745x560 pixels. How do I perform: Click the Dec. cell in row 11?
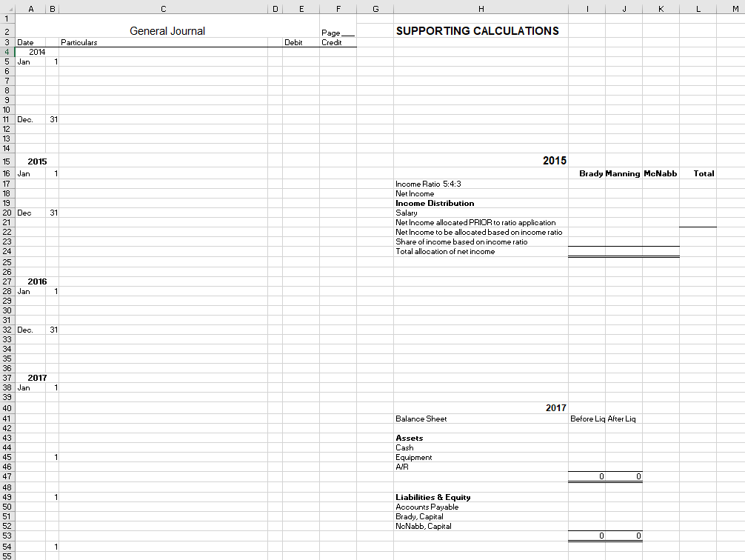pyautogui.click(x=30, y=119)
